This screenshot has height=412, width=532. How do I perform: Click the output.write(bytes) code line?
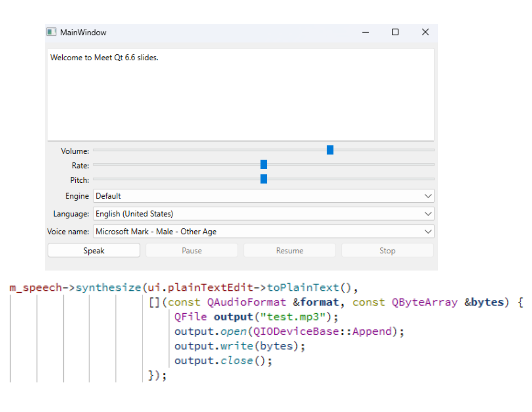(x=240, y=346)
